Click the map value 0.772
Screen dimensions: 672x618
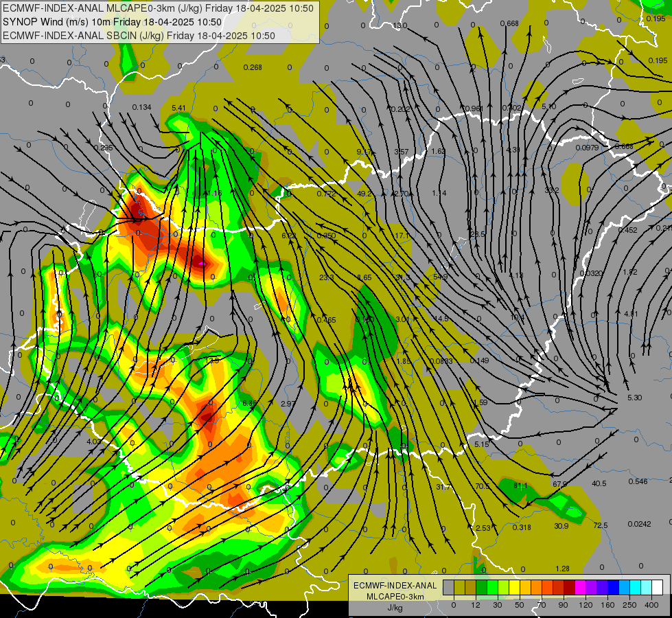[326, 194]
